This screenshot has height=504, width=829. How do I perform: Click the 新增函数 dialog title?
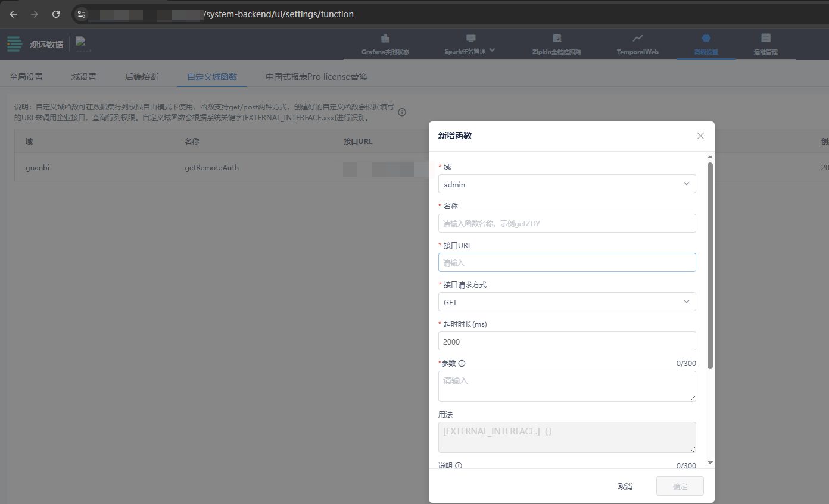[455, 136]
